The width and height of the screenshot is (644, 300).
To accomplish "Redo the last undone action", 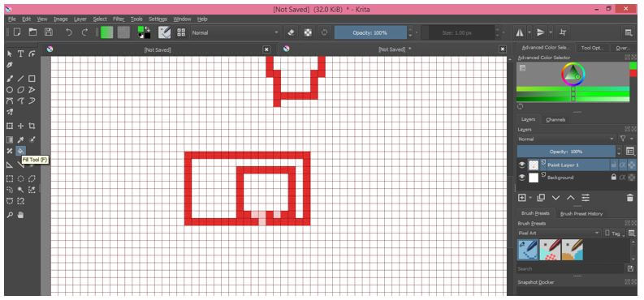I will 84,32.
